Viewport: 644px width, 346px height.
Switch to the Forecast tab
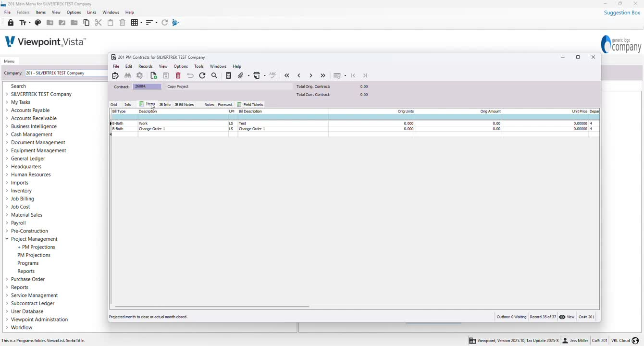point(225,105)
